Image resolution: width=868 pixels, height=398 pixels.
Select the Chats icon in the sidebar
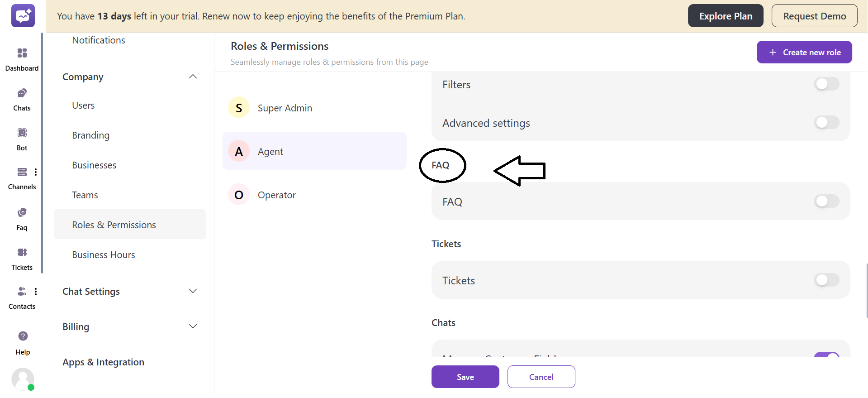(22, 99)
